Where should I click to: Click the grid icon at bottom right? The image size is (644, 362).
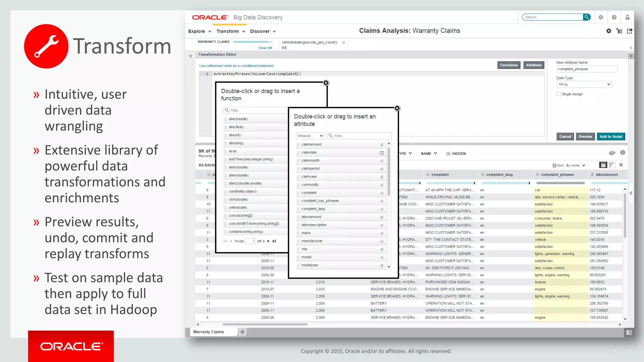click(629, 332)
